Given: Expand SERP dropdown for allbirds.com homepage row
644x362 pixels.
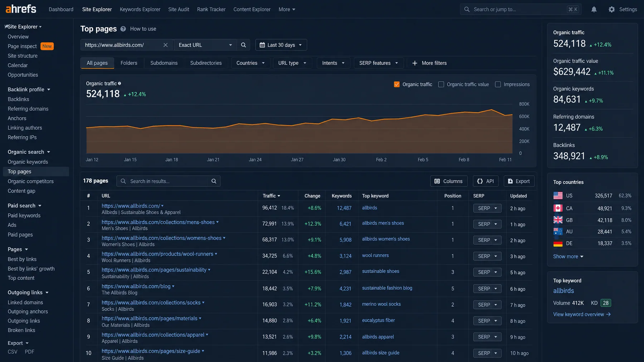Looking at the screenshot, I should (487, 208).
